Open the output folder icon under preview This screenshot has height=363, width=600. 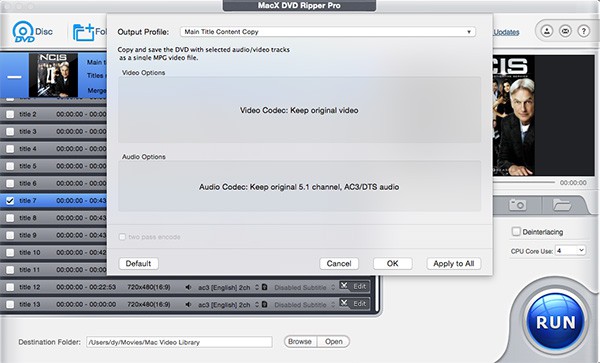[x=562, y=205]
